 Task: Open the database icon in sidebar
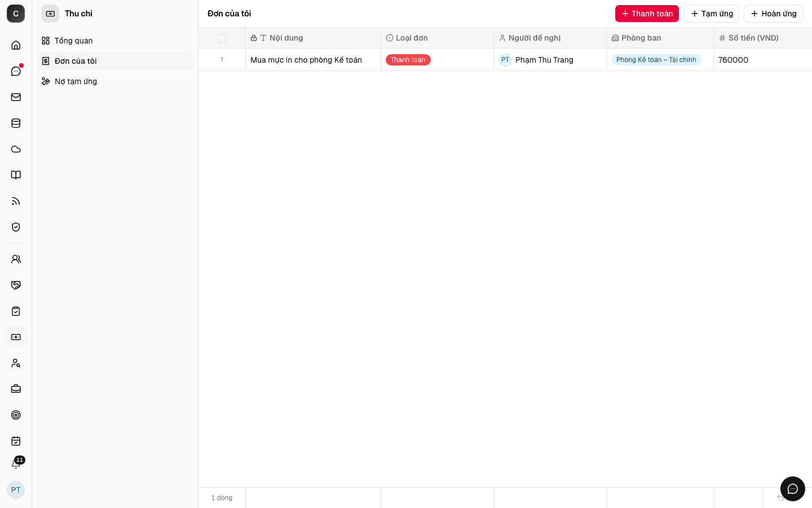click(x=16, y=123)
